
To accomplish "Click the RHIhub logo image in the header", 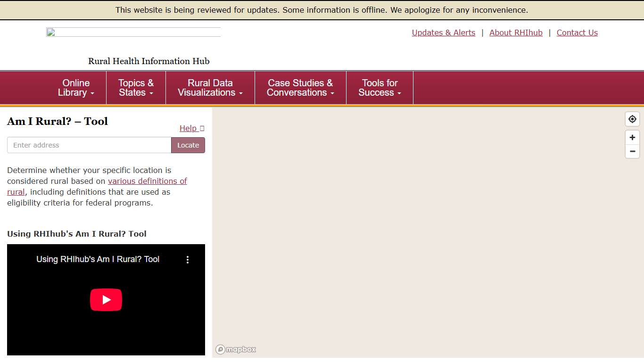I will coord(133,32).
